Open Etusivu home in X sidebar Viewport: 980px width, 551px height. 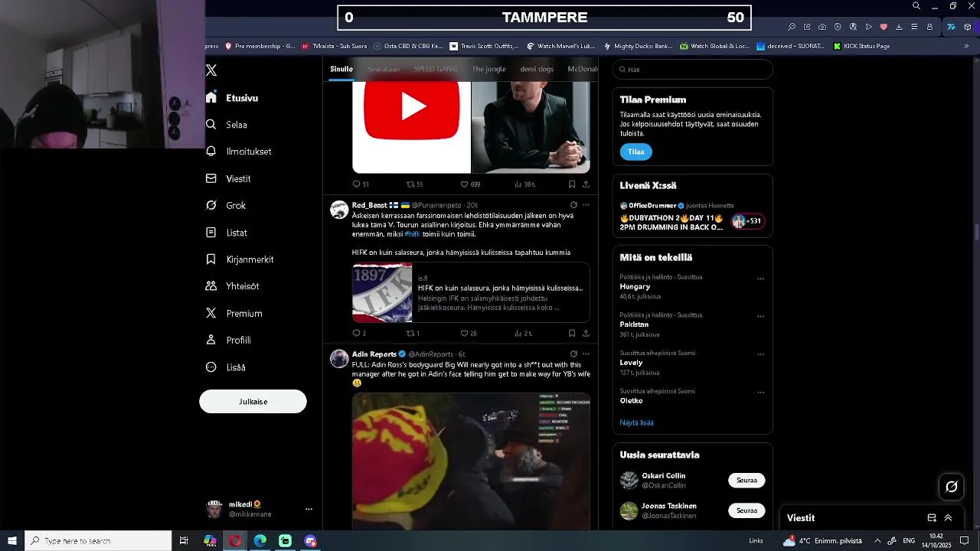pos(233,98)
